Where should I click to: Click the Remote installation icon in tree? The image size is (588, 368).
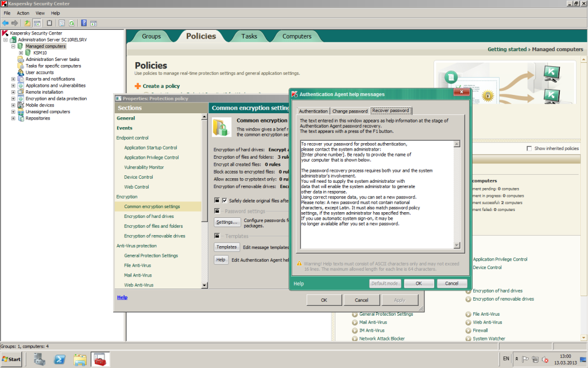[21, 92]
